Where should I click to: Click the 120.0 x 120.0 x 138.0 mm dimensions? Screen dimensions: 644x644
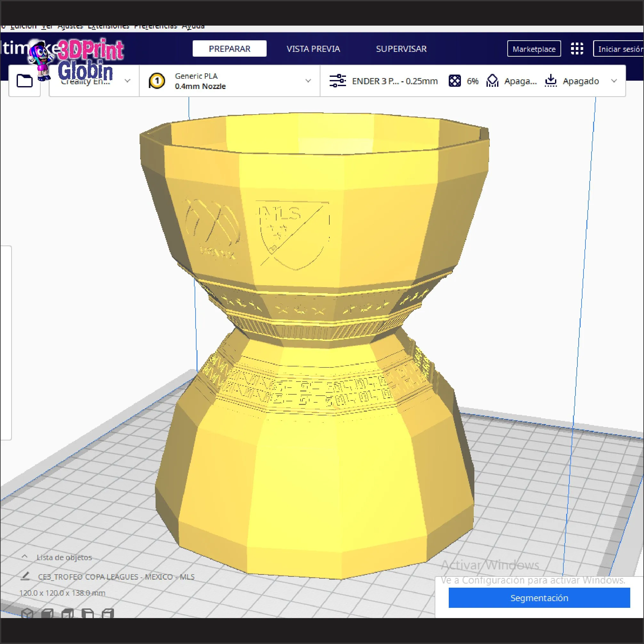[62, 593]
